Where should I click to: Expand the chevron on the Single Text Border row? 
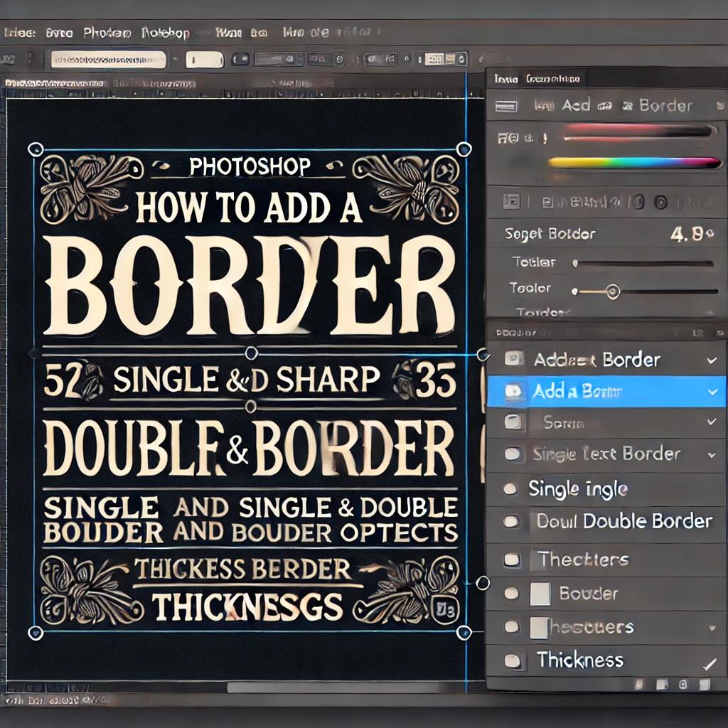(712, 455)
